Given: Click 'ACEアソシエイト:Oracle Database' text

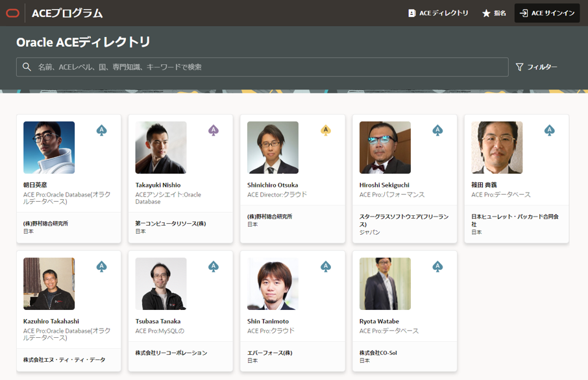Looking at the screenshot, I should [168, 198].
